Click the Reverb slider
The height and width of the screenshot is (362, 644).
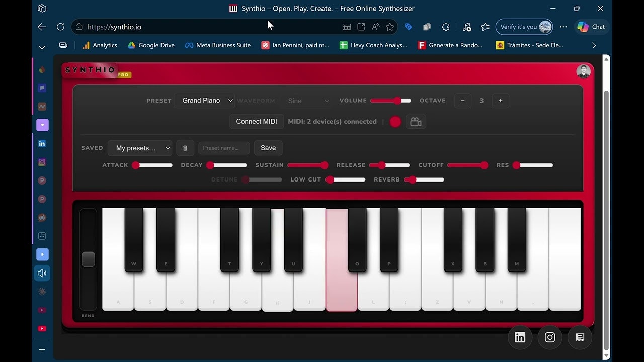point(424,179)
